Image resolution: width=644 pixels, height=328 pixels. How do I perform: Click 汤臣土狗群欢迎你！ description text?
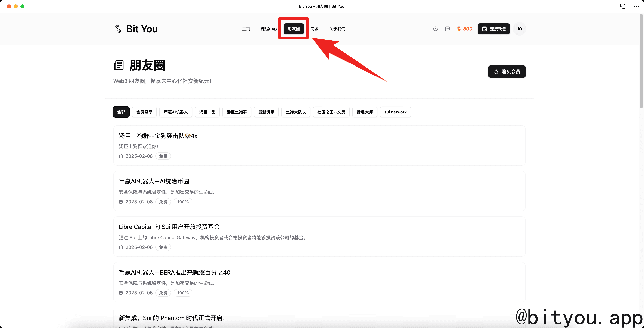click(139, 147)
